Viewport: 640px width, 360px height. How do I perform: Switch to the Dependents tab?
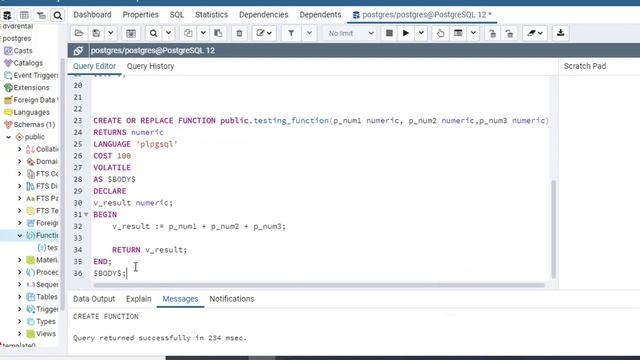pos(320,15)
